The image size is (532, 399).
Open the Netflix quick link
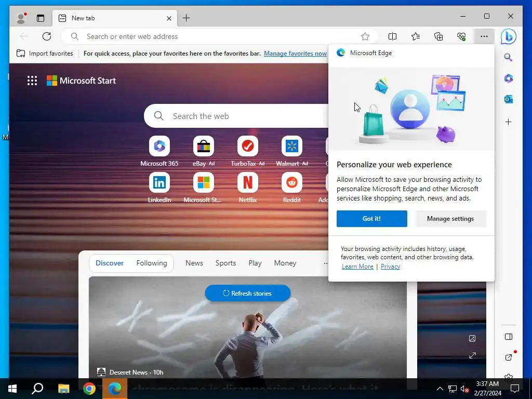(248, 188)
